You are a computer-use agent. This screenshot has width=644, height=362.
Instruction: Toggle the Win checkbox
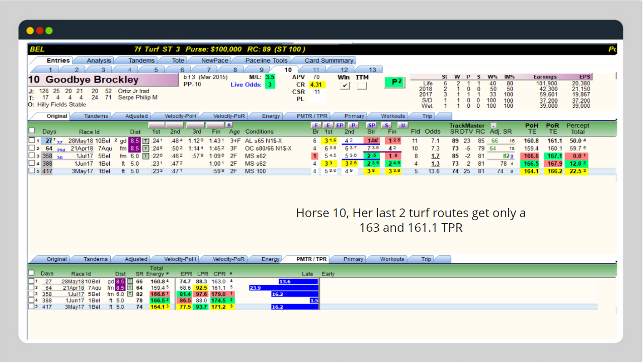345,86
